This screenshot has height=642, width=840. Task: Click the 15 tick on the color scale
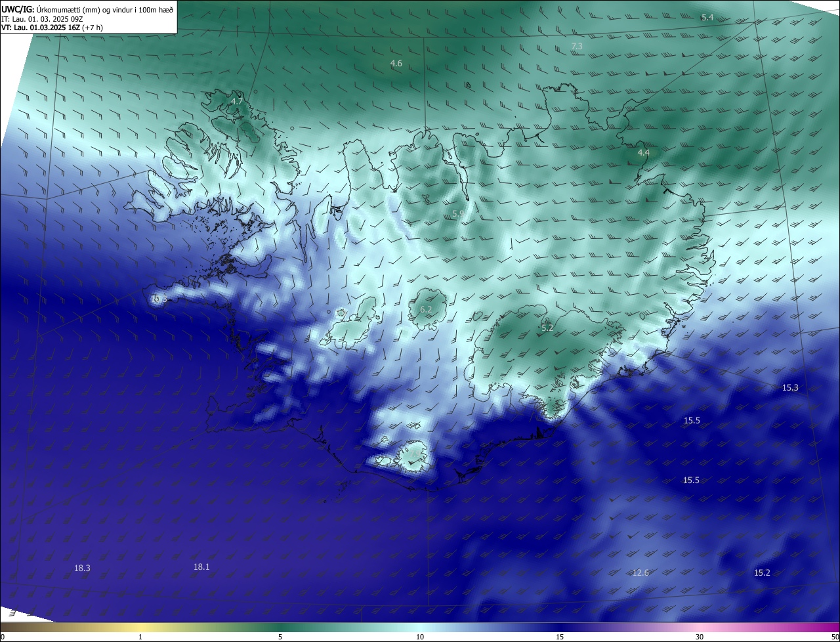click(x=560, y=637)
